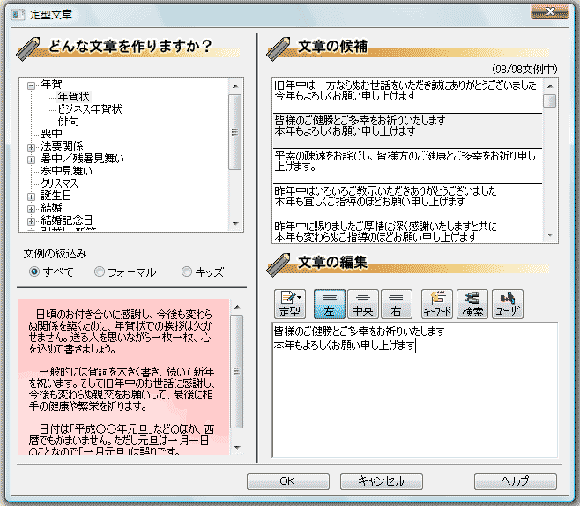Select ビジネス年賀状 in the tree
Viewport: 580px width, 506px height.
(x=90, y=109)
